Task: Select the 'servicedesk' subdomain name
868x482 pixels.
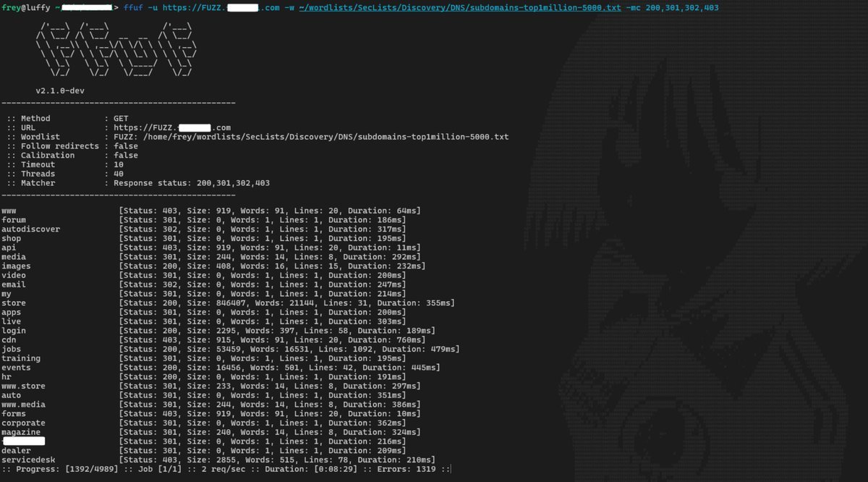Action: 28,460
